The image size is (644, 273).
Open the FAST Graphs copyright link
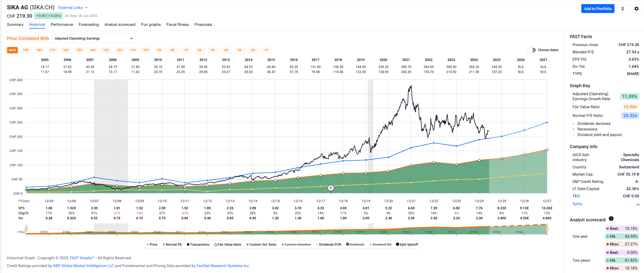82,258
